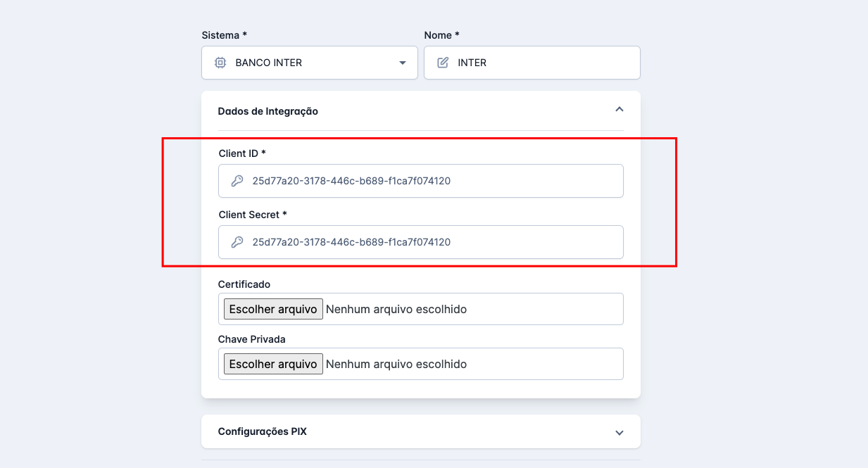This screenshot has height=468, width=868.
Task: Focus the Nome field containing INTER
Action: (x=542, y=63)
